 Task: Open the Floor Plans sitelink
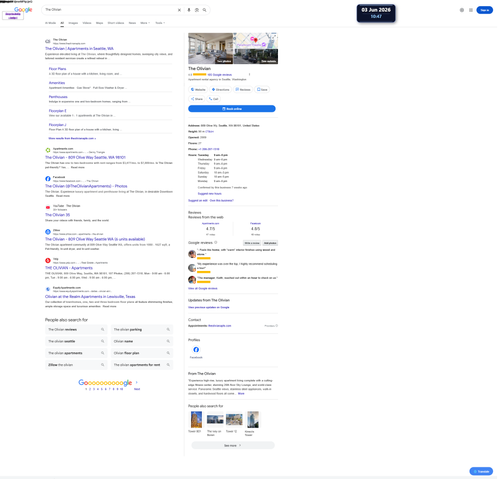pos(57,69)
